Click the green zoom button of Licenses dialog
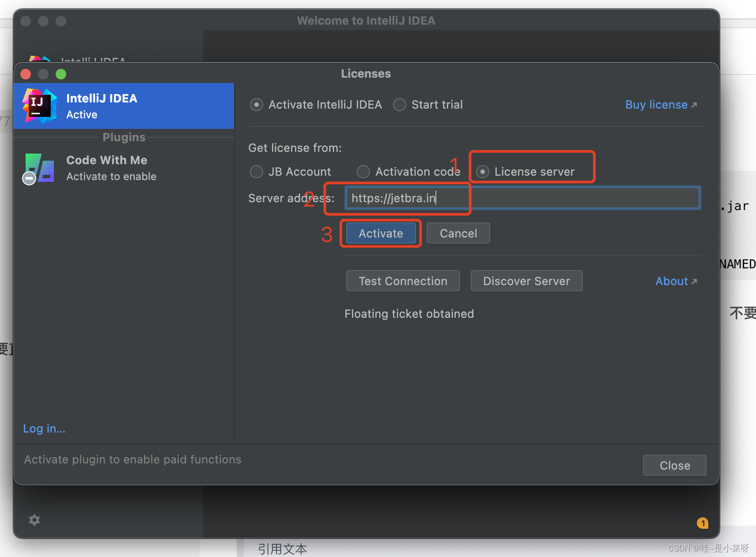Viewport: 756px width, 557px height. click(61, 74)
